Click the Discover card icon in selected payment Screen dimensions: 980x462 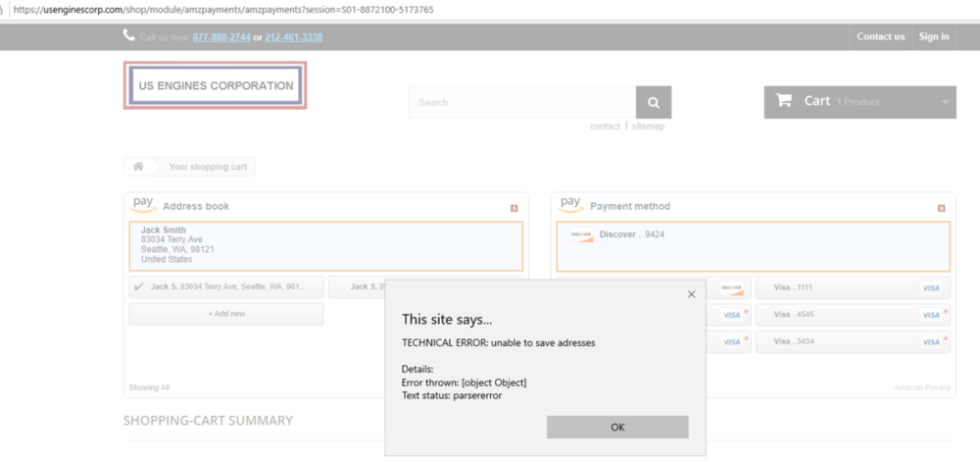click(581, 235)
